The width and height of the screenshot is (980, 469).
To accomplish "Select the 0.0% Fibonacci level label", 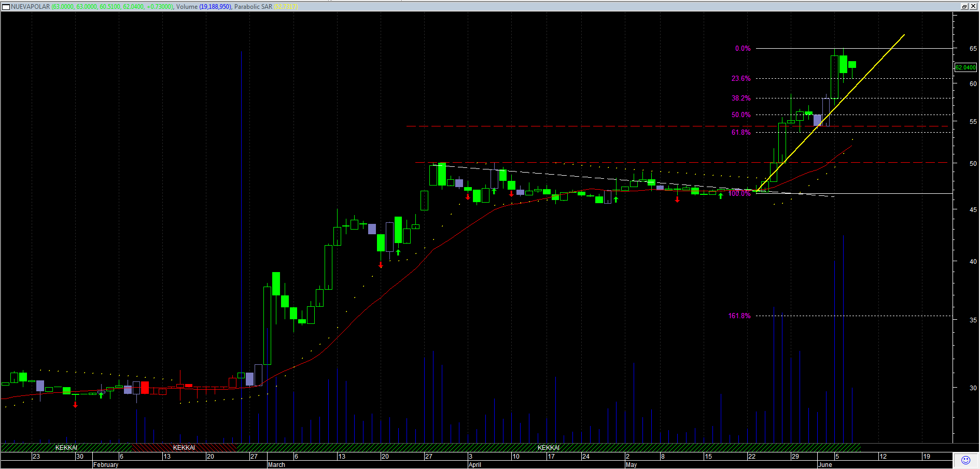I will [x=743, y=48].
